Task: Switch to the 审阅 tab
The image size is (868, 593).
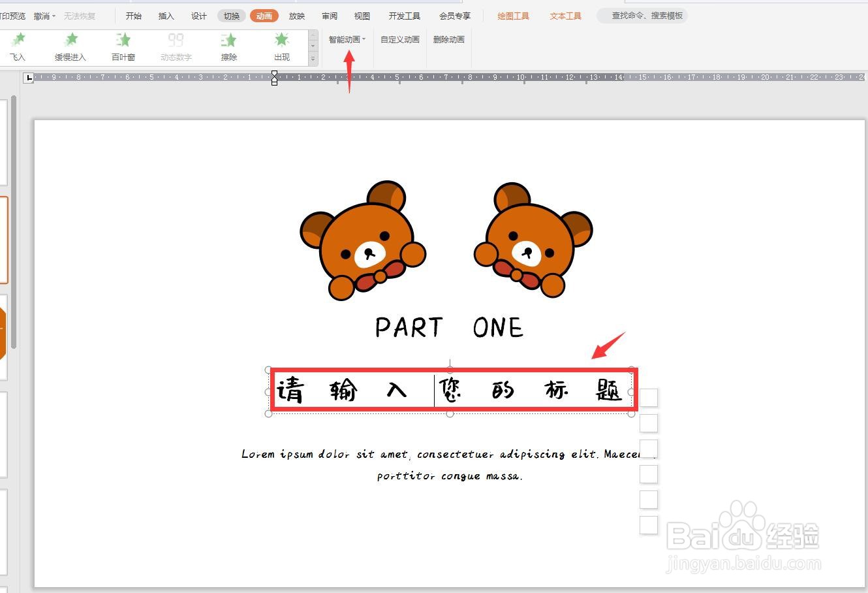Action: (x=330, y=16)
